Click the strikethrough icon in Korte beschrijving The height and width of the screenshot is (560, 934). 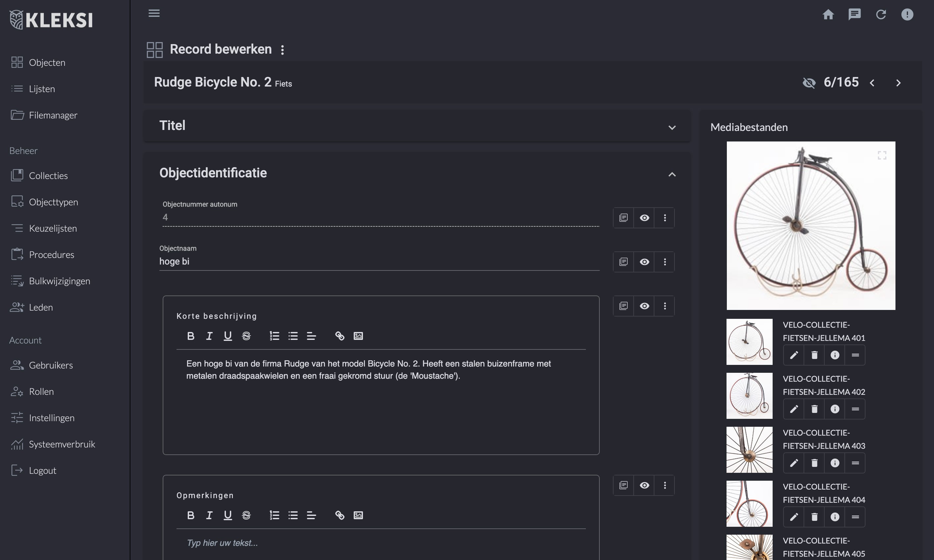point(245,336)
